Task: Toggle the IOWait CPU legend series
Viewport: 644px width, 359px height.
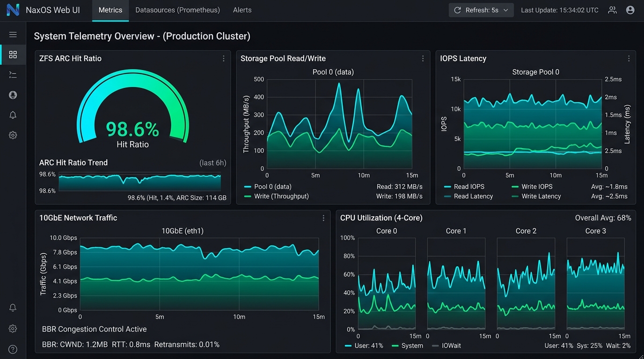Action: pyautogui.click(x=446, y=345)
